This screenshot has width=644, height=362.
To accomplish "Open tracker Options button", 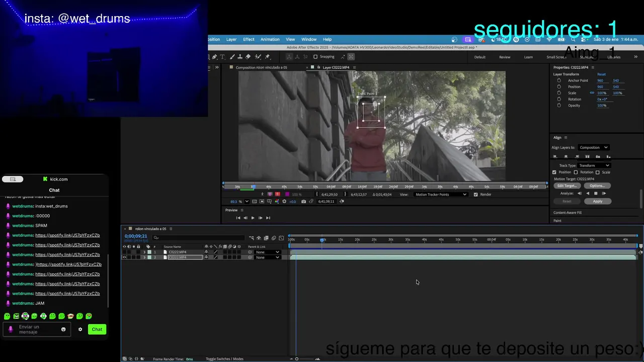I will (x=597, y=186).
